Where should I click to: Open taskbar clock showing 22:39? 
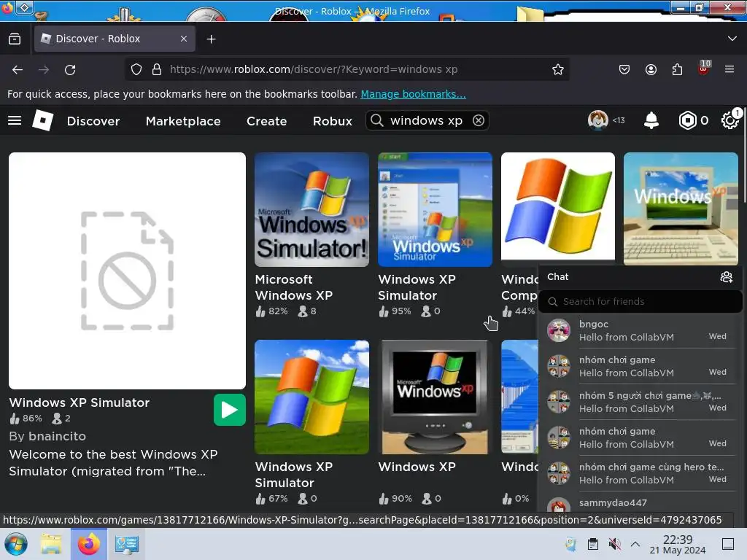pyautogui.click(x=678, y=544)
